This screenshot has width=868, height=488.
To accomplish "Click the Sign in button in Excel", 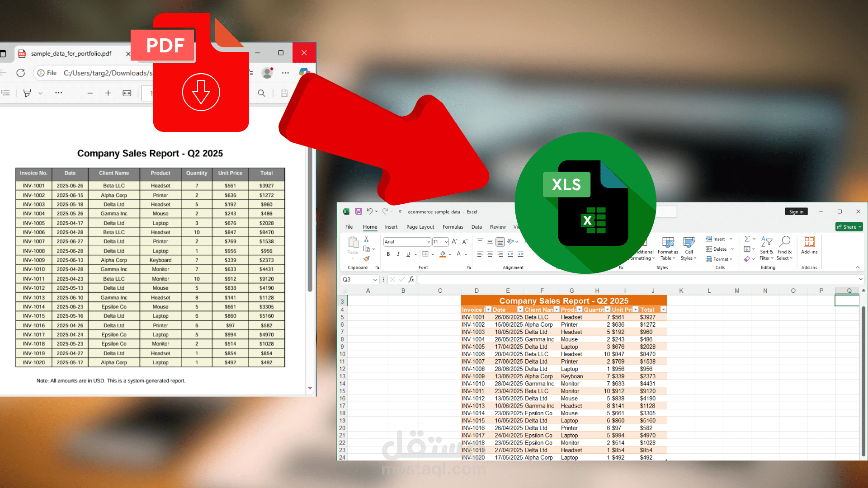I will tap(796, 211).
